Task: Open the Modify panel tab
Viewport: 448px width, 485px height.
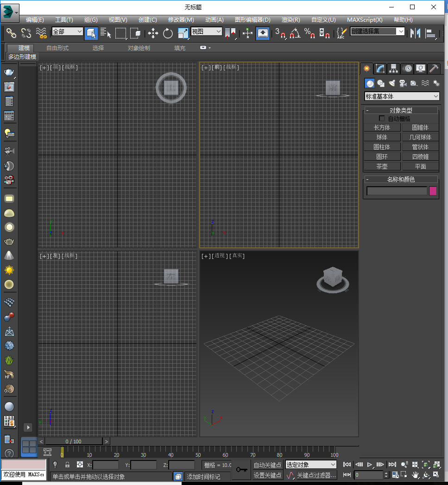Action: tap(380, 69)
